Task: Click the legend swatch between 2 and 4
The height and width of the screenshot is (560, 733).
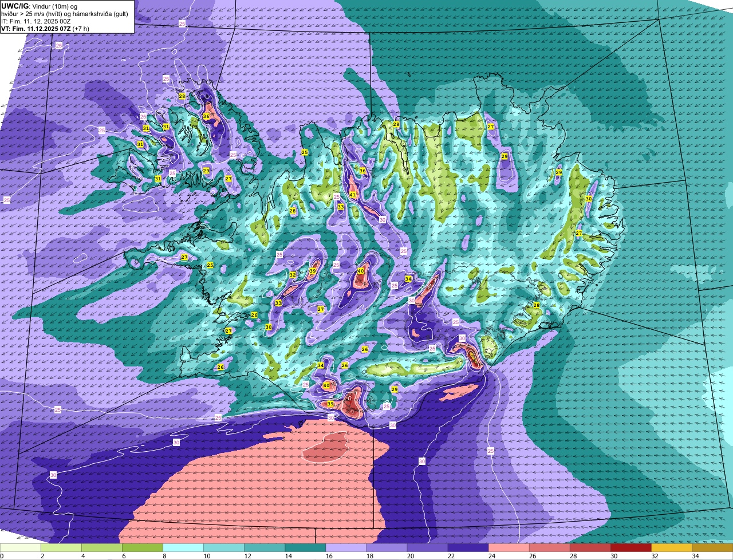Action: [61, 548]
